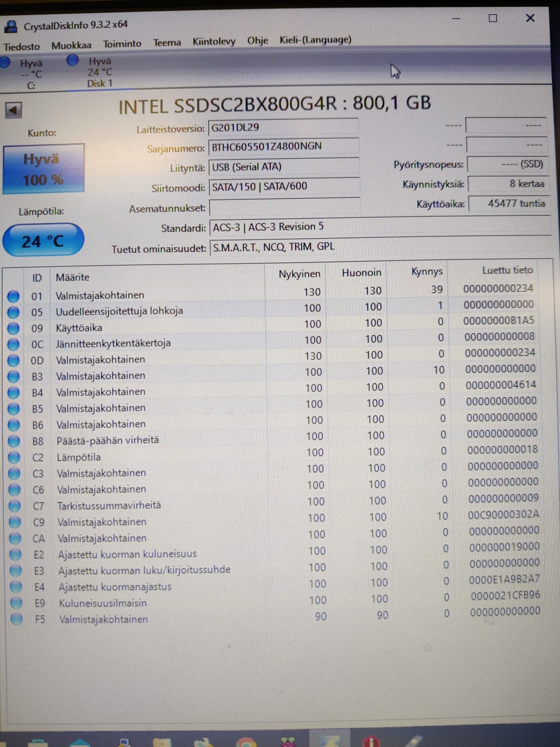Click the 24 °C temperature button
Image resolution: width=560 pixels, height=747 pixels.
[43, 240]
